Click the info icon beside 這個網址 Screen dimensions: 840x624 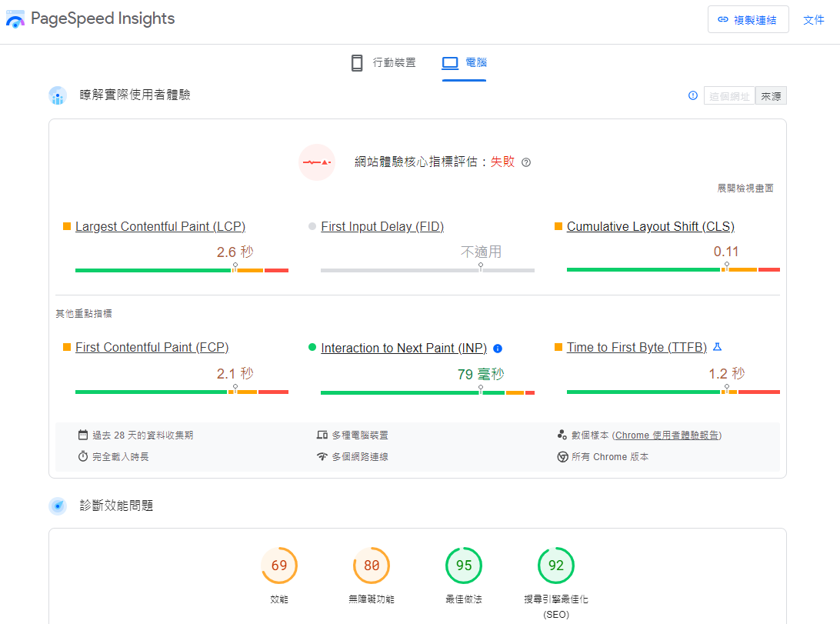pos(692,95)
